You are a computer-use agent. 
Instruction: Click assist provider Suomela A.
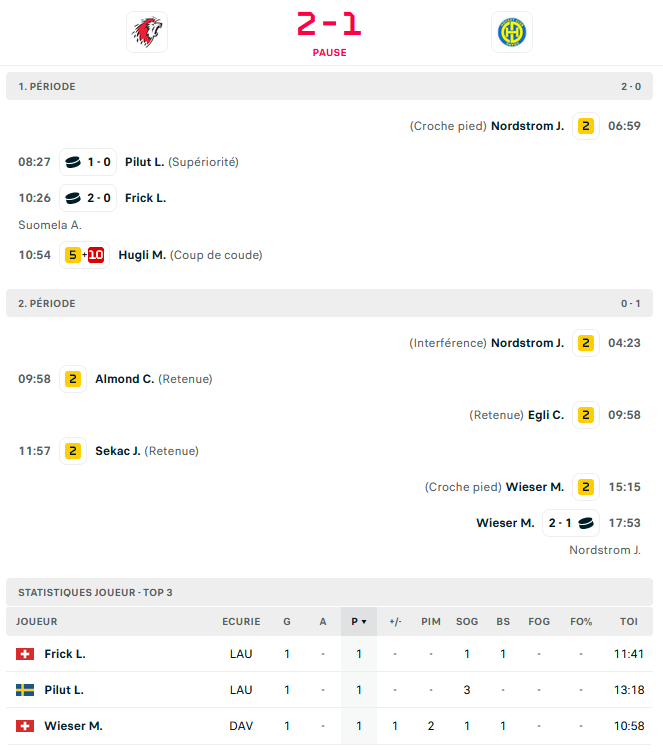point(49,225)
